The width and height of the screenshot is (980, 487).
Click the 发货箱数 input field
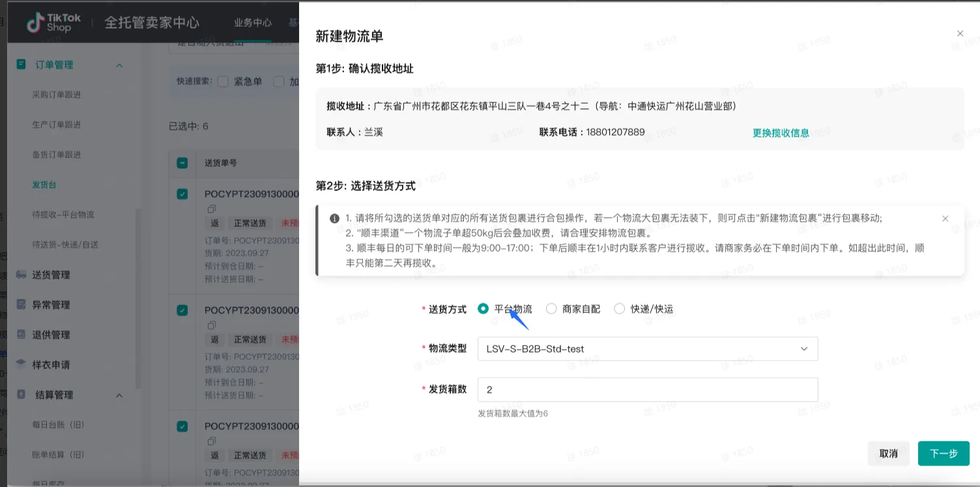648,389
